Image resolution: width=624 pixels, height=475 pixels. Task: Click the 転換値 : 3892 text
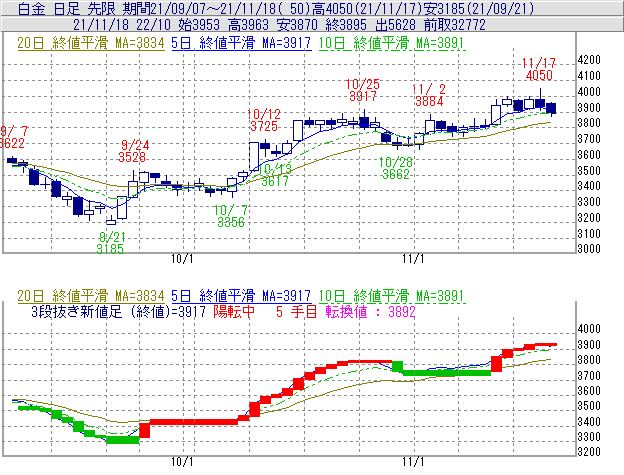[370, 311]
